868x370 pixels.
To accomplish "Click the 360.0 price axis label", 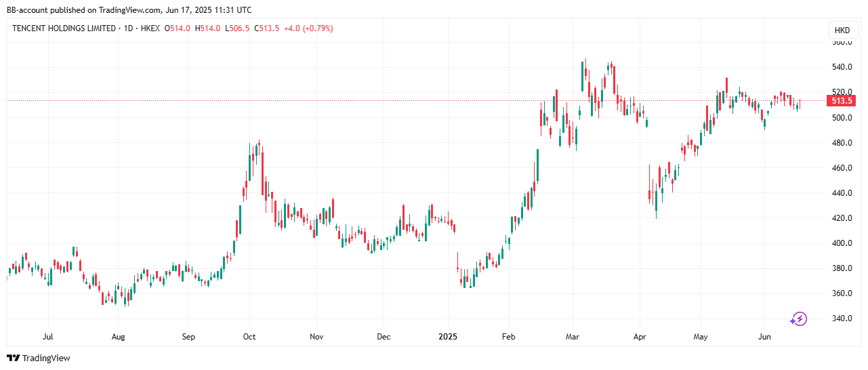I will [842, 293].
